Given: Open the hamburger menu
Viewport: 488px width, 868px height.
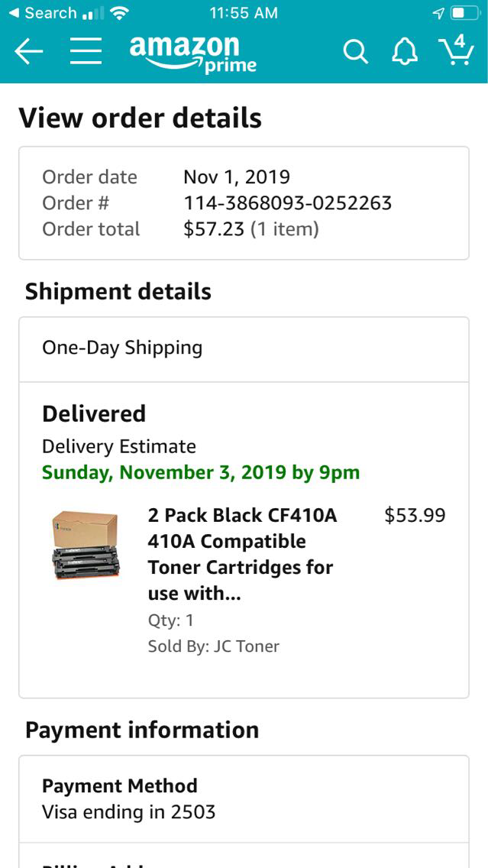Looking at the screenshot, I should pos(86,52).
